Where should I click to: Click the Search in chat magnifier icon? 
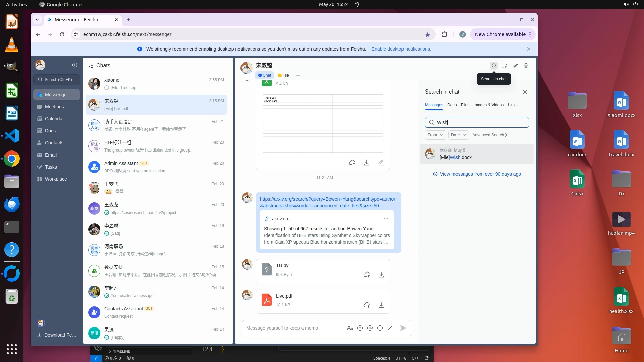tap(493, 66)
